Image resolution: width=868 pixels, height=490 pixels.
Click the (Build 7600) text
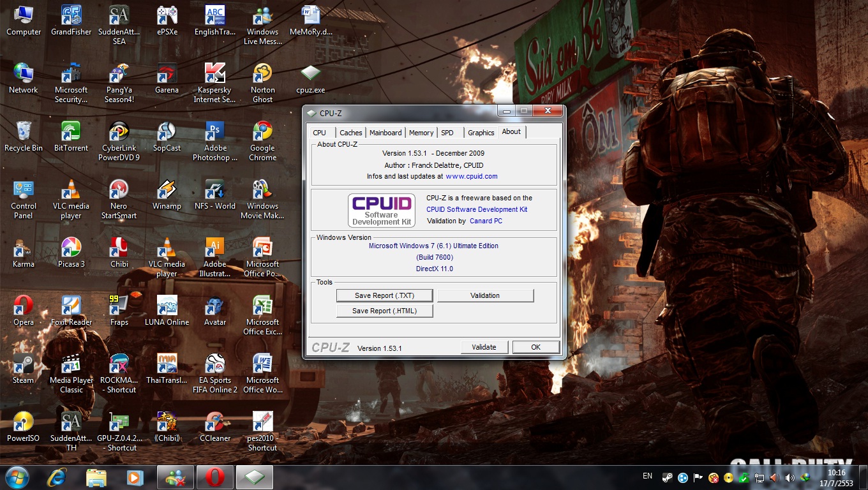(435, 257)
